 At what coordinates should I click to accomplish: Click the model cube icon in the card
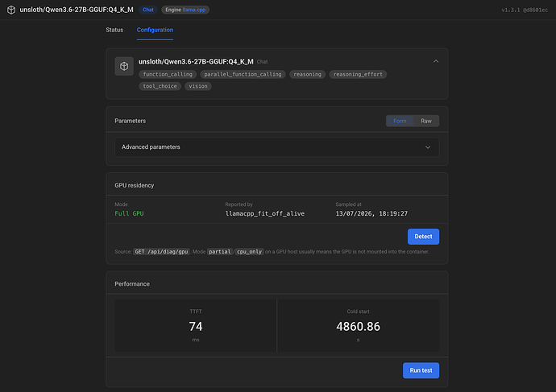click(x=124, y=66)
